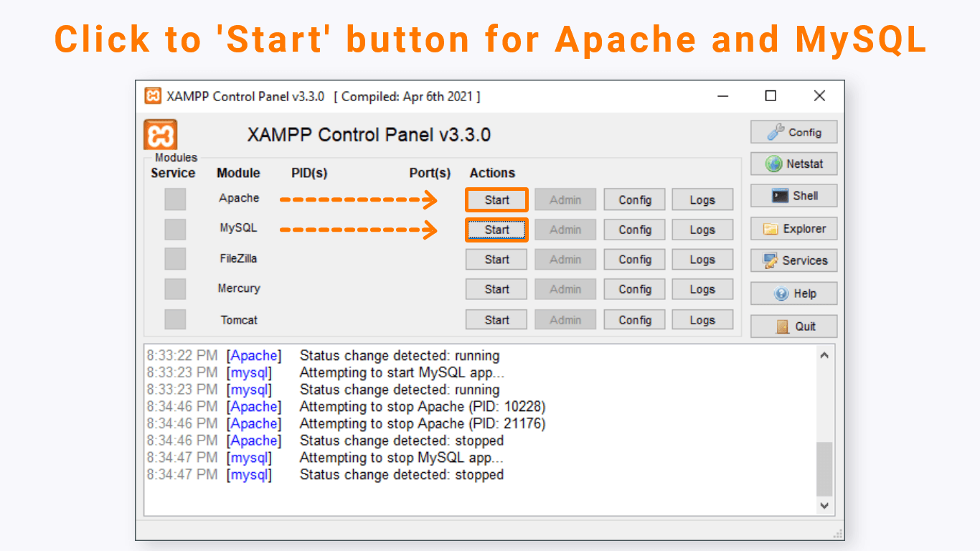
Task: Open Help in the sidebar
Action: tap(793, 293)
